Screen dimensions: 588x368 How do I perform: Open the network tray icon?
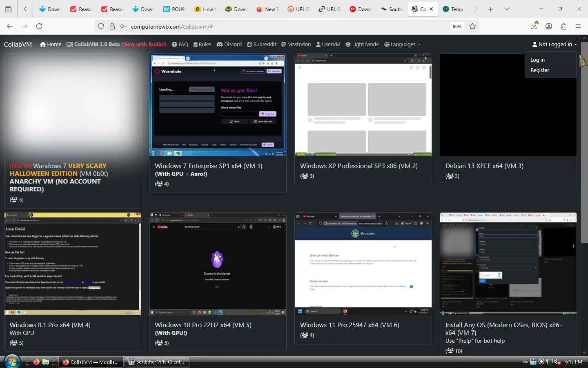coord(550,362)
